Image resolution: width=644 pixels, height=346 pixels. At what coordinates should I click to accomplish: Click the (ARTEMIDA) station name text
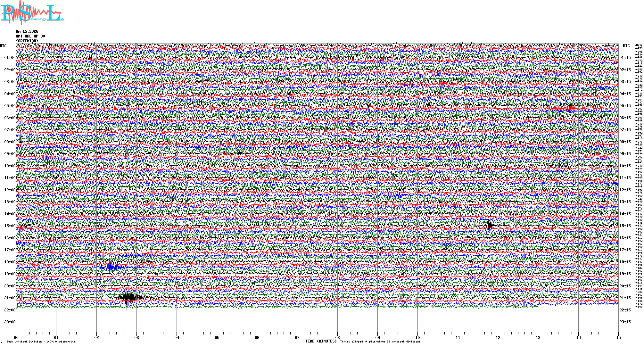point(27,41)
